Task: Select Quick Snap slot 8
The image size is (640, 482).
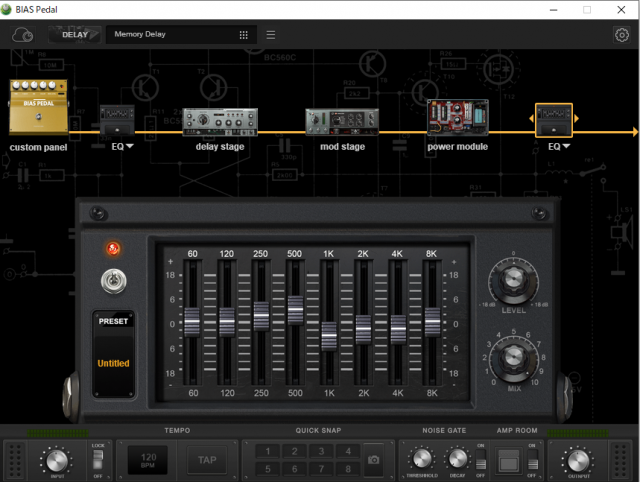Action: [348, 469]
